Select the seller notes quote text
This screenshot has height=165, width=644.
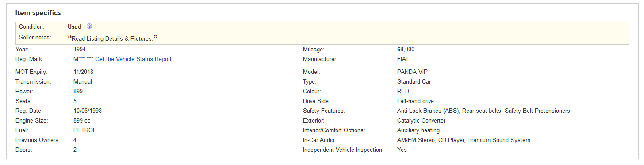[x=113, y=38]
